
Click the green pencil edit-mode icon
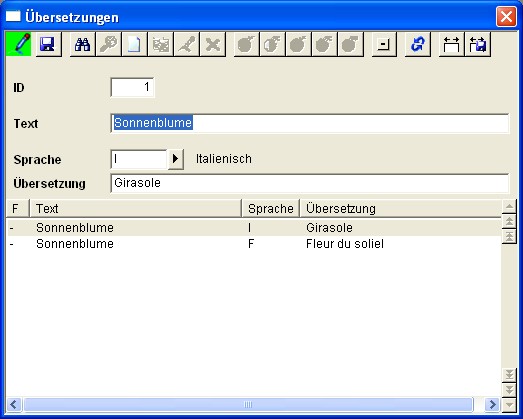pyautogui.click(x=18, y=44)
